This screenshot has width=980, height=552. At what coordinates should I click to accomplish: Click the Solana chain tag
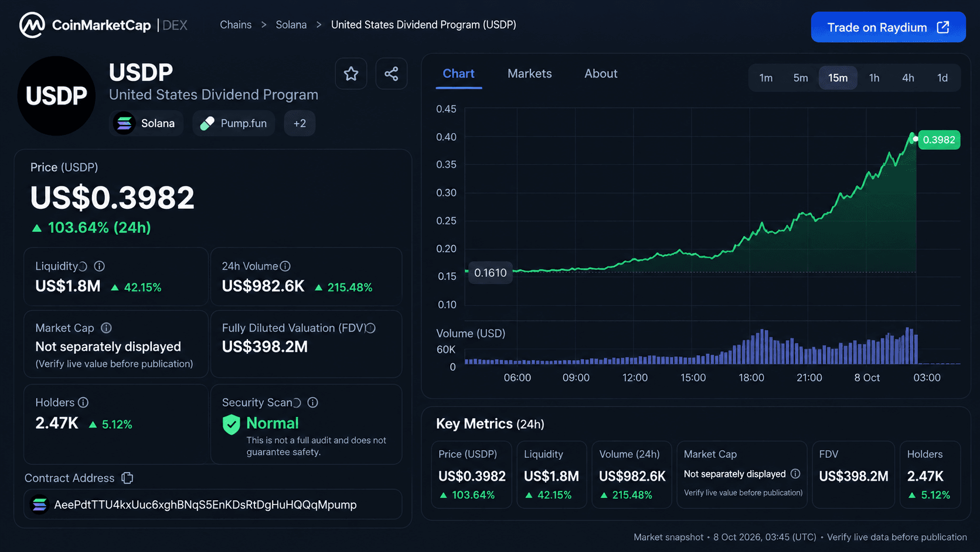tap(146, 123)
